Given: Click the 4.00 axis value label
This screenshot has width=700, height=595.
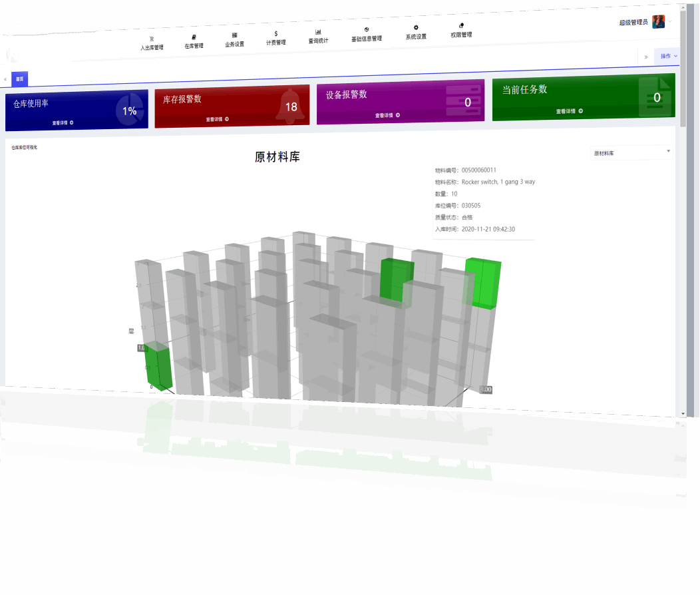Looking at the screenshot, I should point(486,389).
